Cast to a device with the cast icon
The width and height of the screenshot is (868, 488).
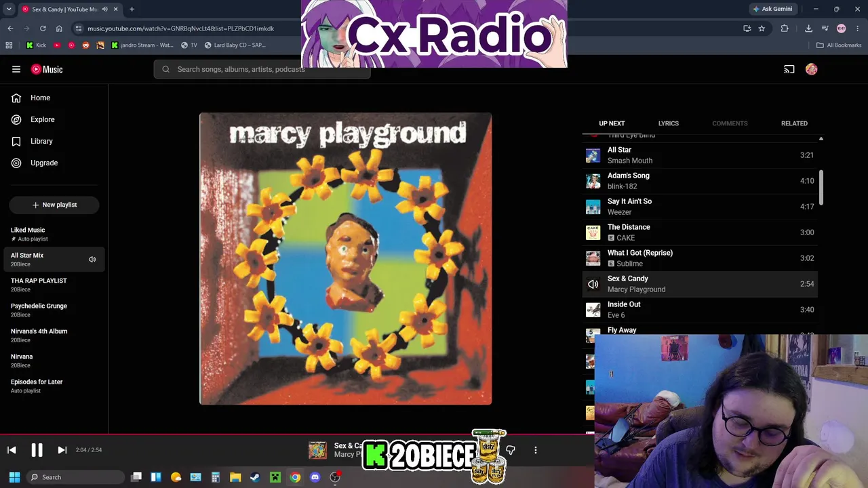click(x=789, y=69)
